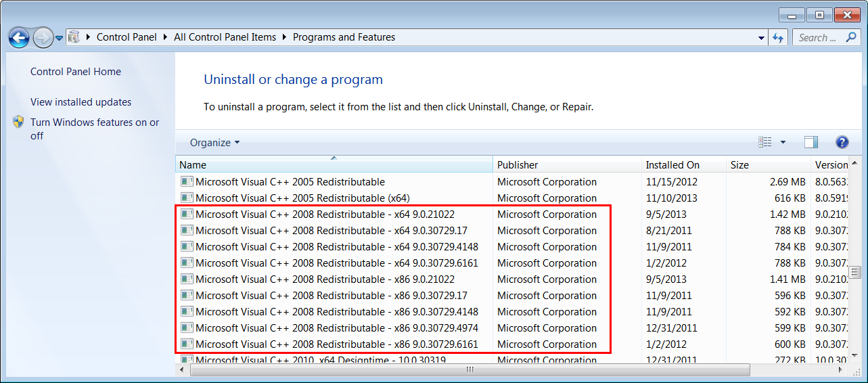Sort list by Version column header

pos(829,164)
